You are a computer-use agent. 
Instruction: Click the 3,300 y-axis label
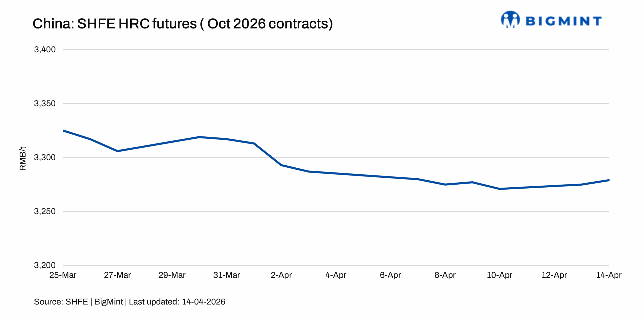pyautogui.click(x=45, y=157)
